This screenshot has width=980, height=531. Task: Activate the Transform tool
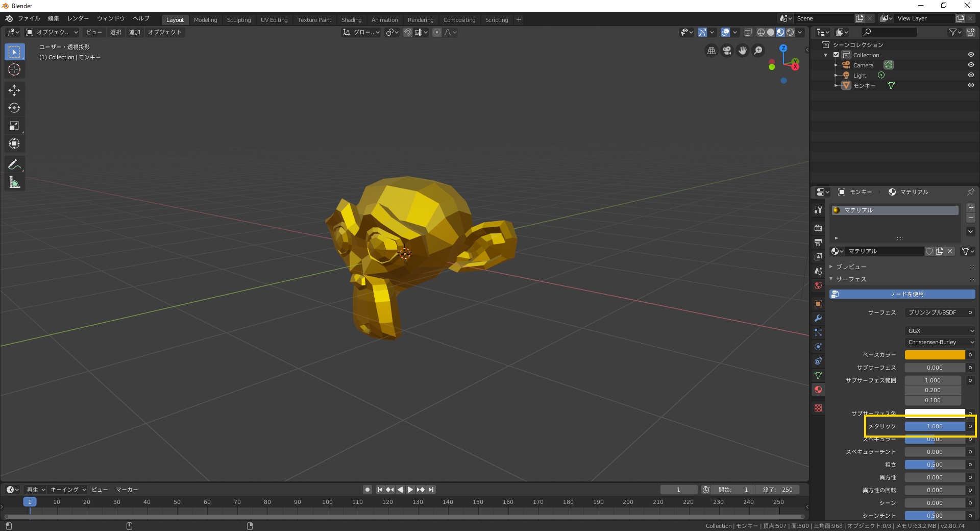pyautogui.click(x=14, y=144)
